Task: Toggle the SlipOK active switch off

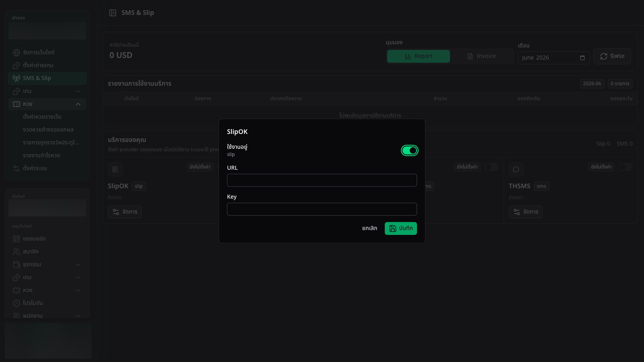Action: (409, 150)
